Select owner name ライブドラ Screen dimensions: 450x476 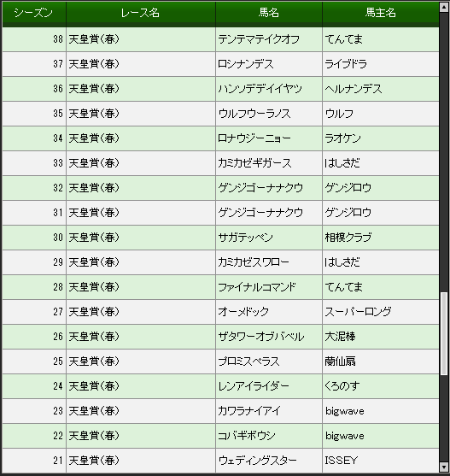pyautogui.click(x=346, y=64)
